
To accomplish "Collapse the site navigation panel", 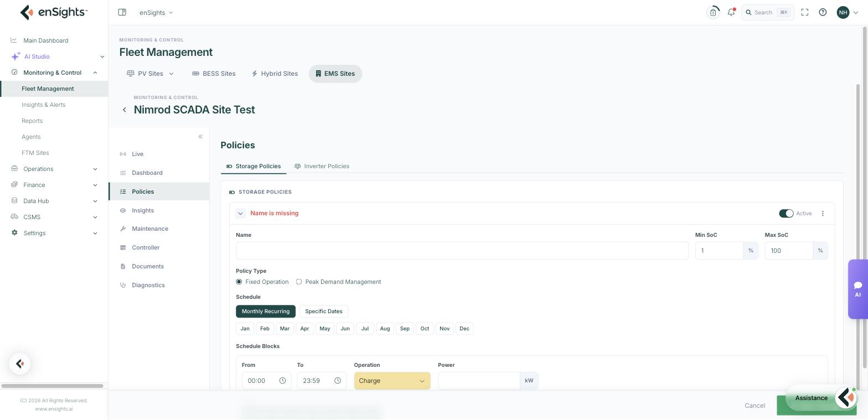I will tap(200, 137).
